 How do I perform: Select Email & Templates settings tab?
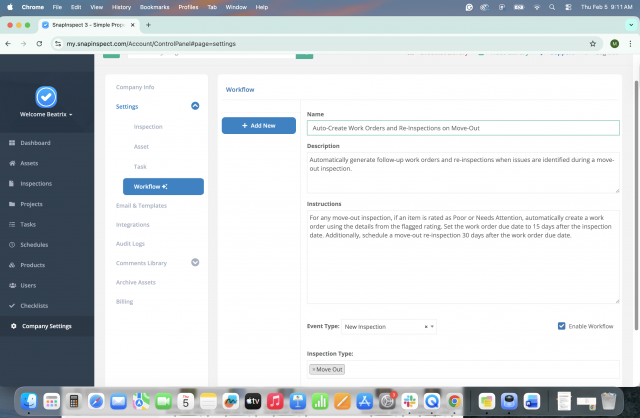141,206
